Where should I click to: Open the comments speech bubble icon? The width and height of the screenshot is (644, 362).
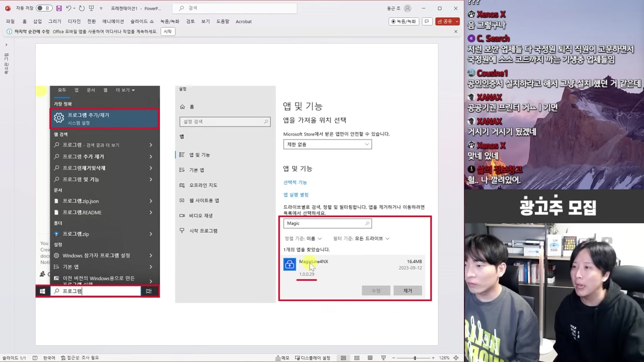point(426,22)
